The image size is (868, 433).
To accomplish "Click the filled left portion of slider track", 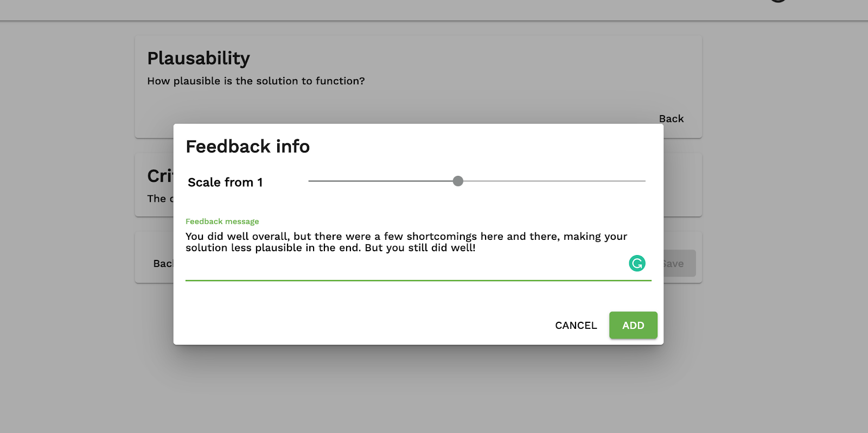I will point(380,181).
